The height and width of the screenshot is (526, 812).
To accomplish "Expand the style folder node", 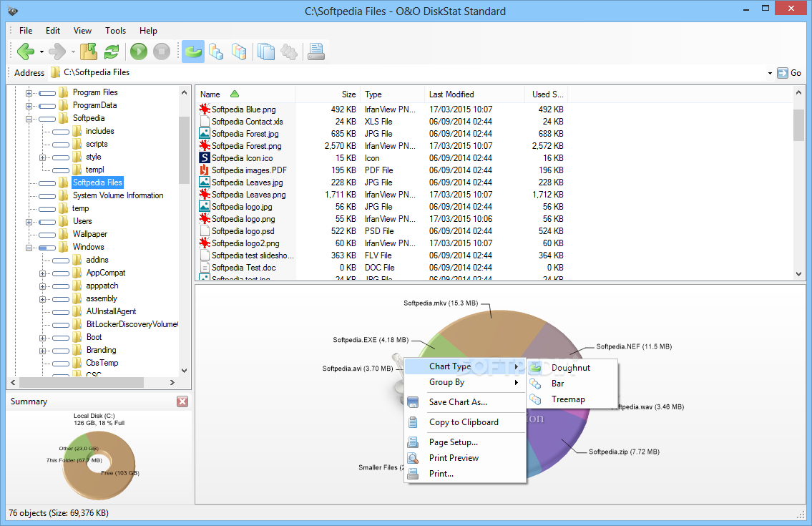I will [x=42, y=157].
